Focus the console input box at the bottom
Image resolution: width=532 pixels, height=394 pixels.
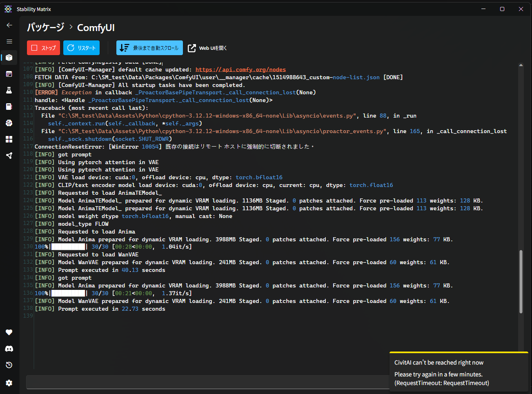tap(207, 382)
